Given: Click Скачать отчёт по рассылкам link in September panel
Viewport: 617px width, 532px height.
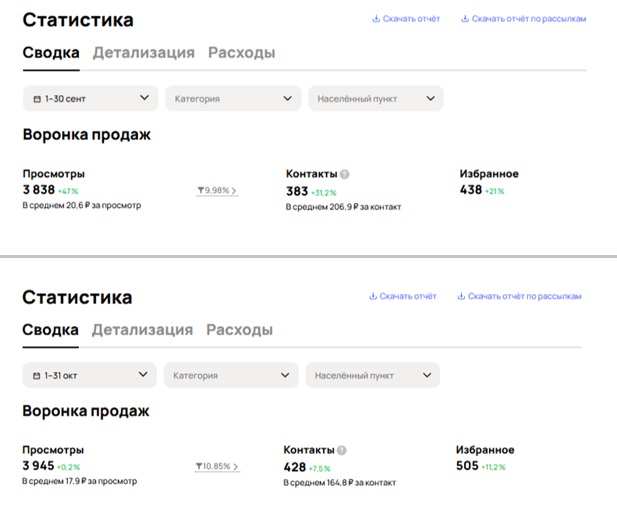Looking at the screenshot, I should [529, 19].
